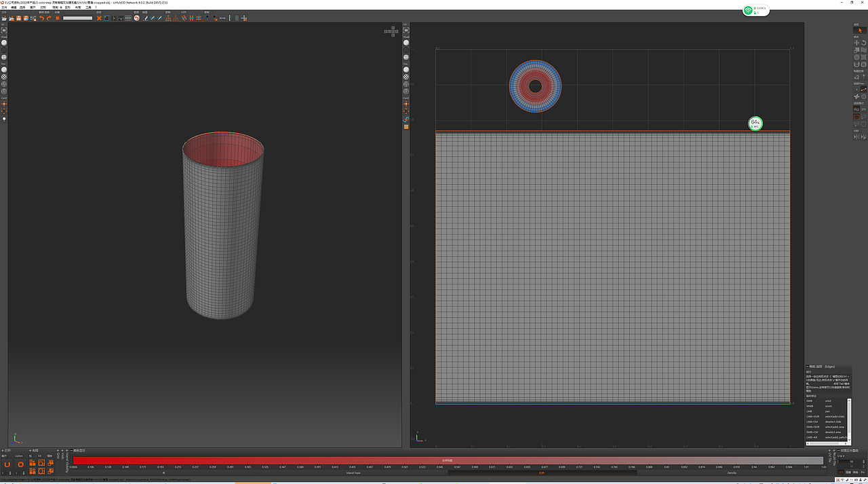Select the highlighted 拉伸 color mode tab
The width and height of the screenshot is (868, 484).
click(541, 472)
